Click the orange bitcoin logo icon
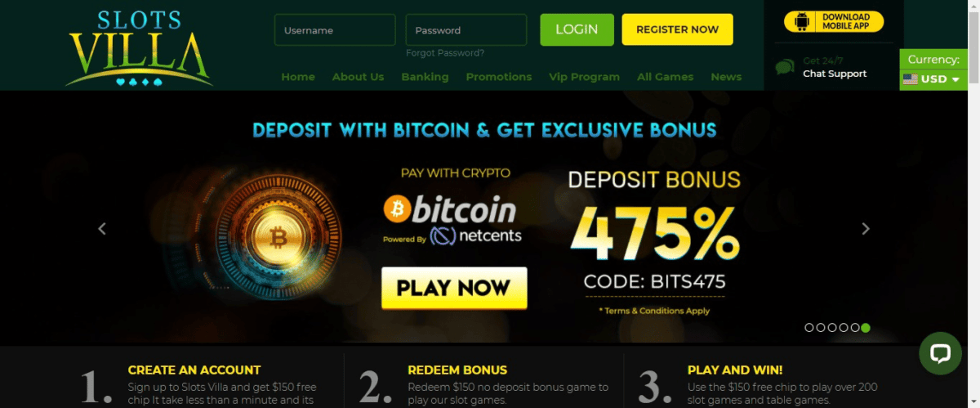This screenshot has width=980, height=408. [397, 209]
